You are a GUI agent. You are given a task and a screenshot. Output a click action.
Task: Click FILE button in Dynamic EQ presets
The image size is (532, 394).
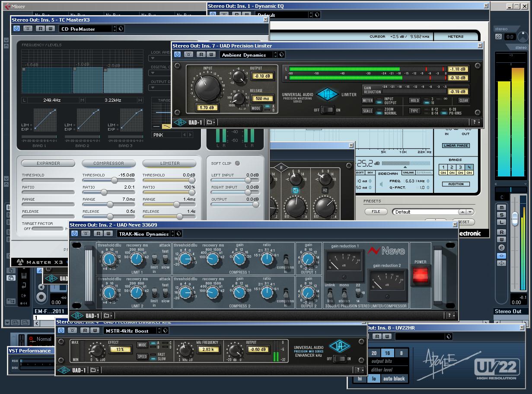coord(376,212)
